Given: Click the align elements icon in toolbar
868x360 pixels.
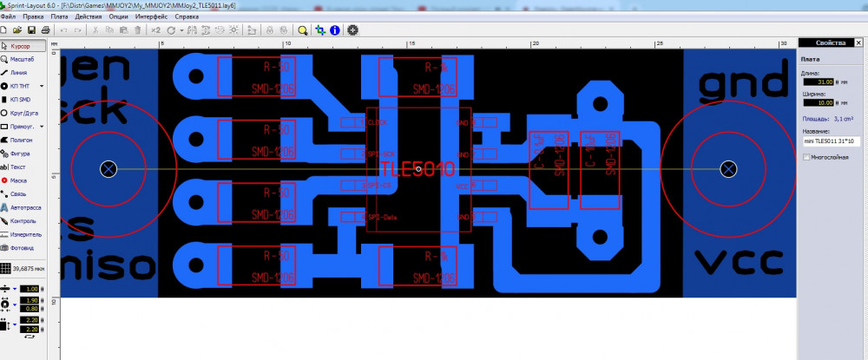Looking at the screenshot, I should pos(220,30).
